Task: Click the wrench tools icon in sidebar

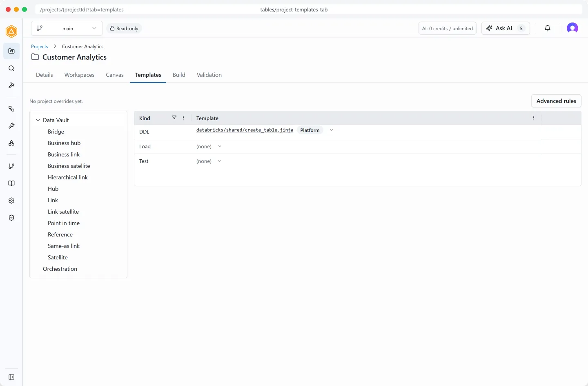Action: click(x=11, y=126)
